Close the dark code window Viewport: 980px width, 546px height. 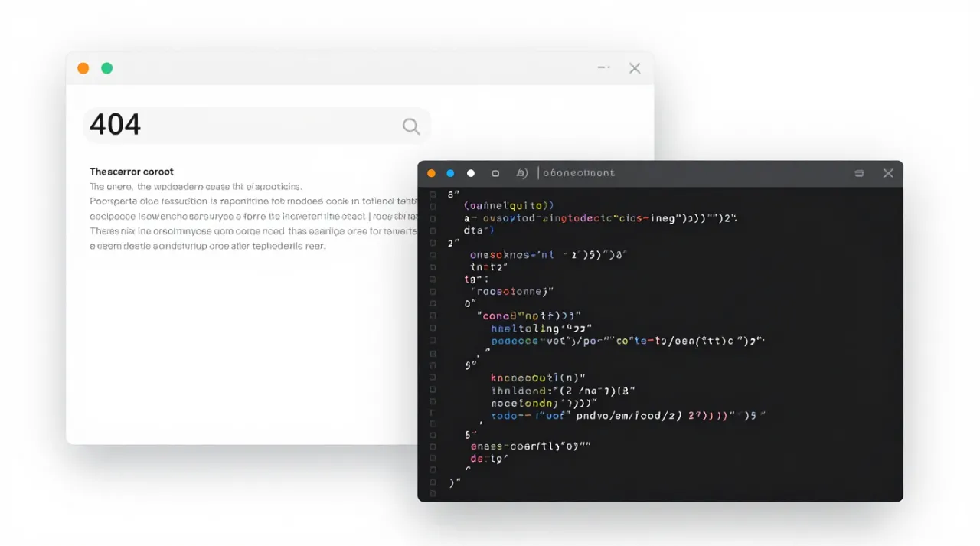click(x=888, y=173)
